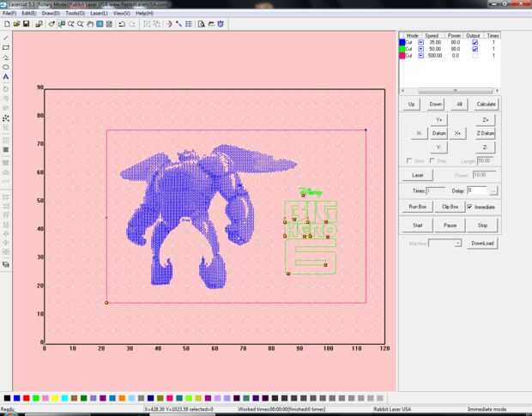The width and height of the screenshot is (532, 416).
Task: Tick the second checkbox left of Length
Action: point(432,160)
